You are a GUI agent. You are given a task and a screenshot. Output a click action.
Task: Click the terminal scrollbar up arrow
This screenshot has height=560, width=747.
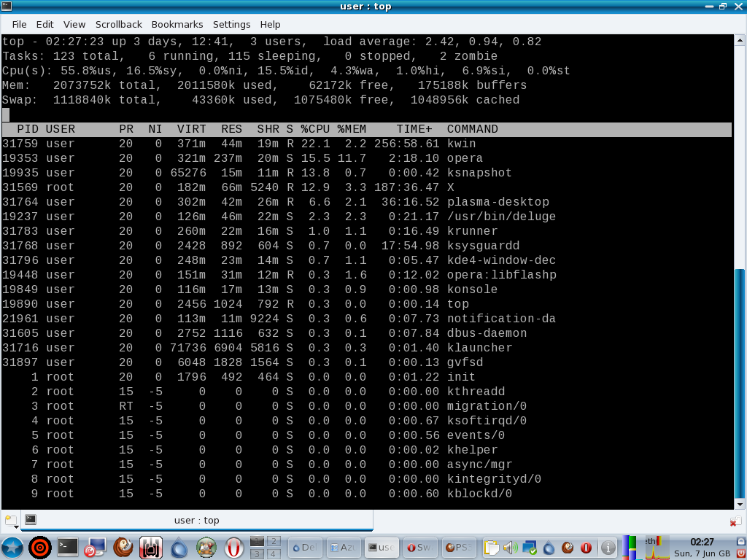pos(740,41)
